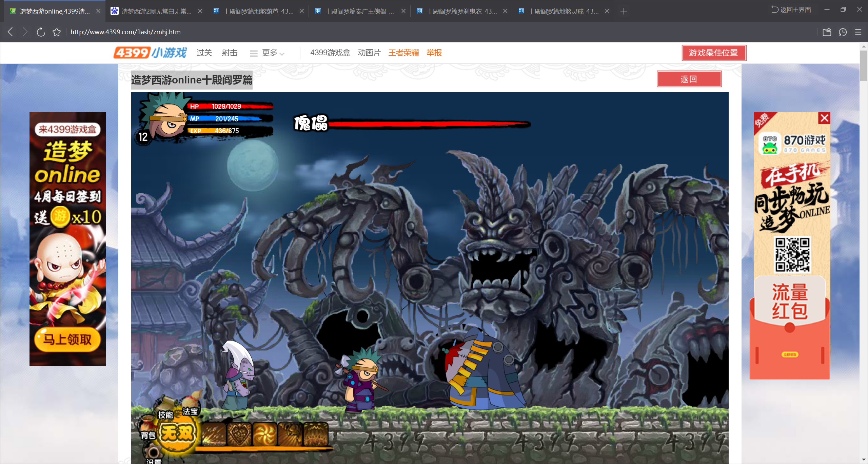Open a new browser tab with plus icon
Viewport: 868px width, 464px height.
pos(624,11)
